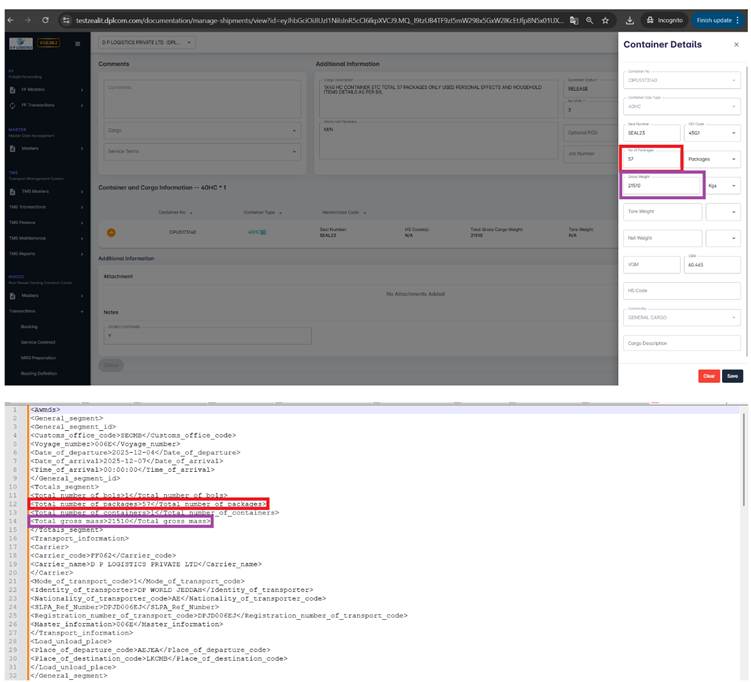Screen dimensions: 751x682
Task: Click the orange container row icon
Action: [111, 232]
